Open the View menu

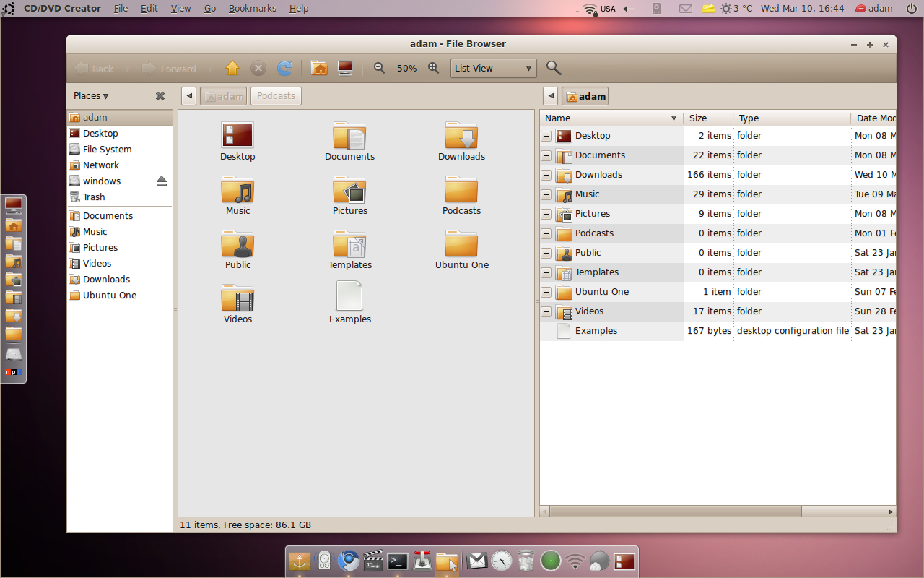pos(181,9)
